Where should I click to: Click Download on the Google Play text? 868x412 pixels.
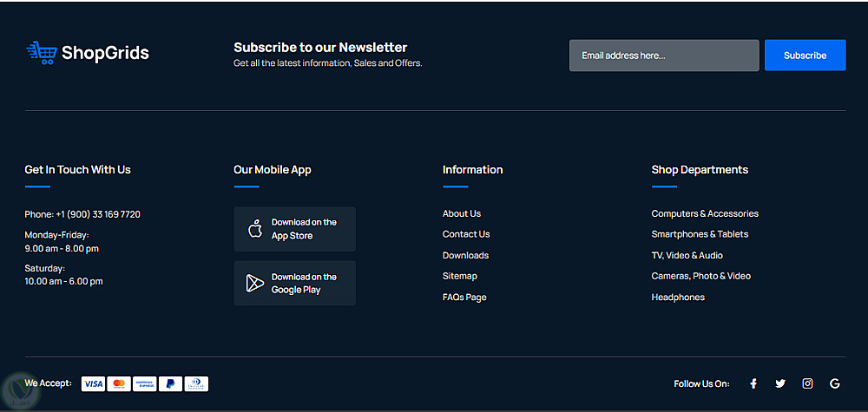pos(304,283)
